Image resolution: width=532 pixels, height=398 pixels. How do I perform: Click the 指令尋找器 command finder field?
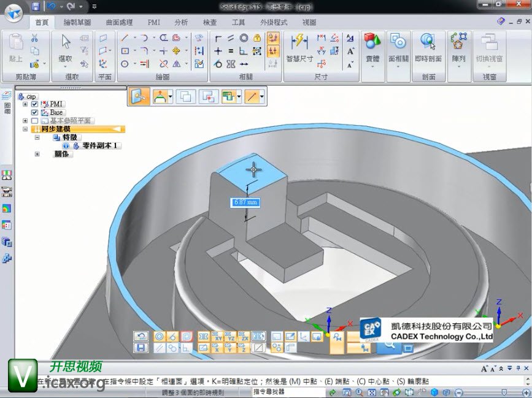click(x=287, y=392)
